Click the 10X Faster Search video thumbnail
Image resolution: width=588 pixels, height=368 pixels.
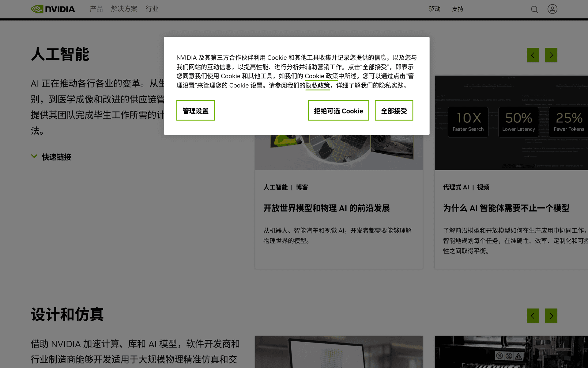coord(511,123)
